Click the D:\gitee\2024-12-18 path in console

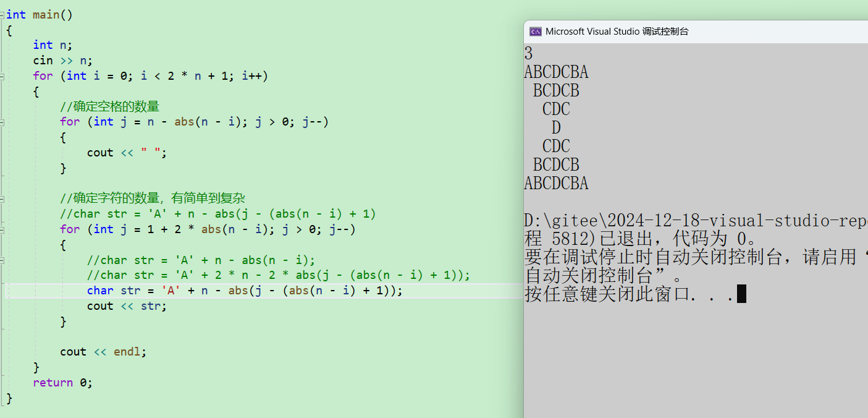pyautogui.click(x=696, y=221)
